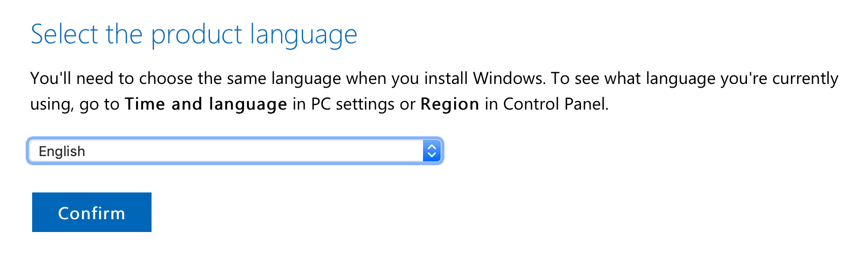This screenshot has height=255, width=868.
Task: Click the bold "Time and language" text
Action: click(206, 104)
